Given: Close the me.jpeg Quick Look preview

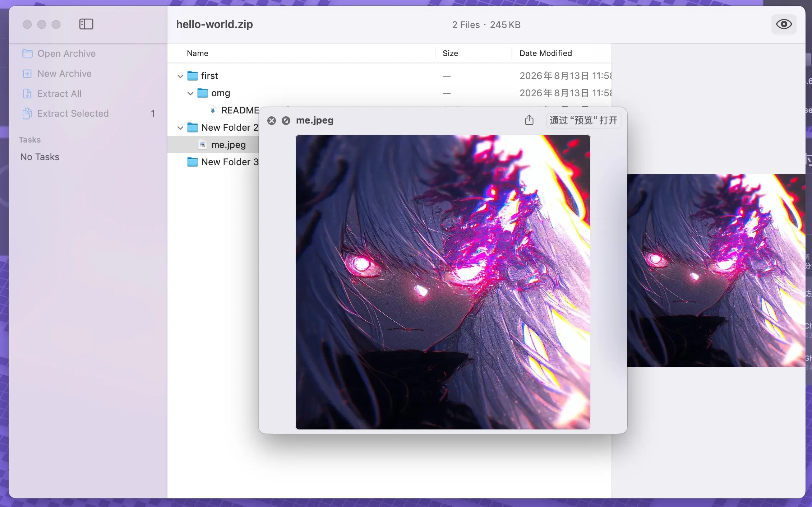Looking at the screenshot, I should point(272,121).
